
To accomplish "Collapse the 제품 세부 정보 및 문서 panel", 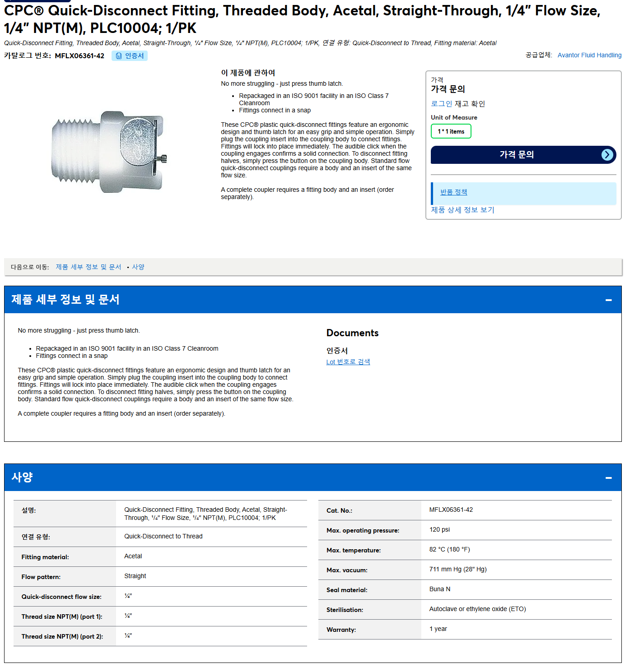I will tap(608, 300).
